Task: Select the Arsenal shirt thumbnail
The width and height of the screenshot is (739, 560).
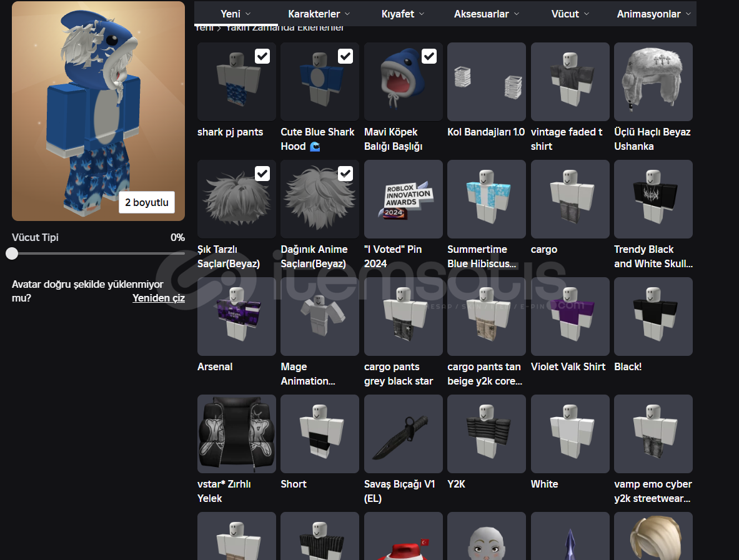Action: pos(237,317)
